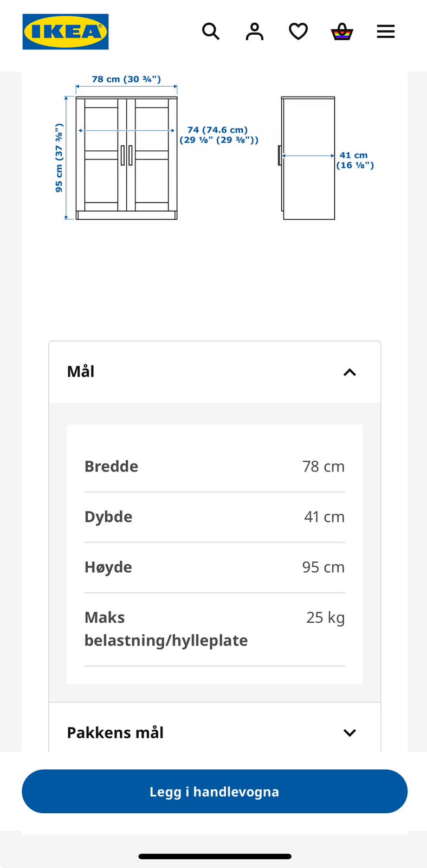Open the favorites heart icon
427x868 pixels.
(298, 31)
